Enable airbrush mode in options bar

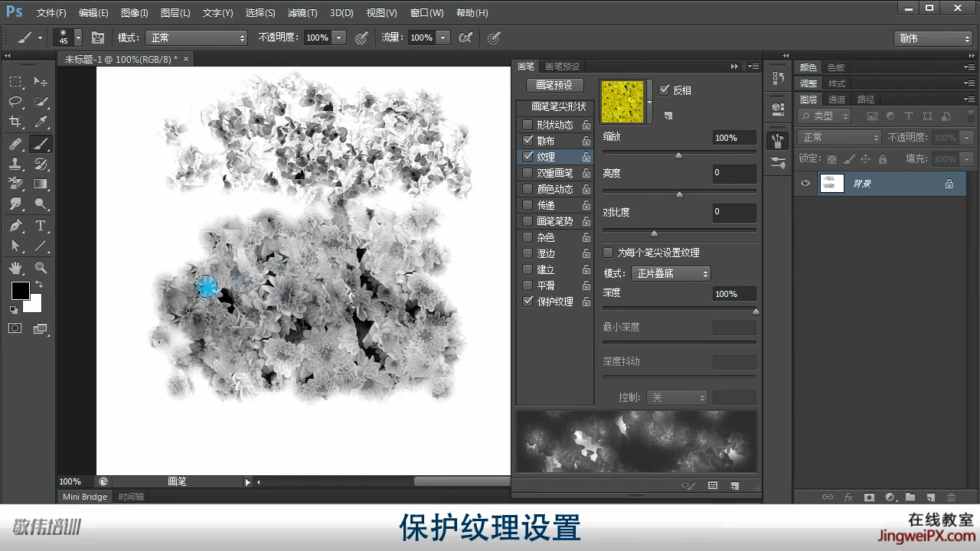465,37
